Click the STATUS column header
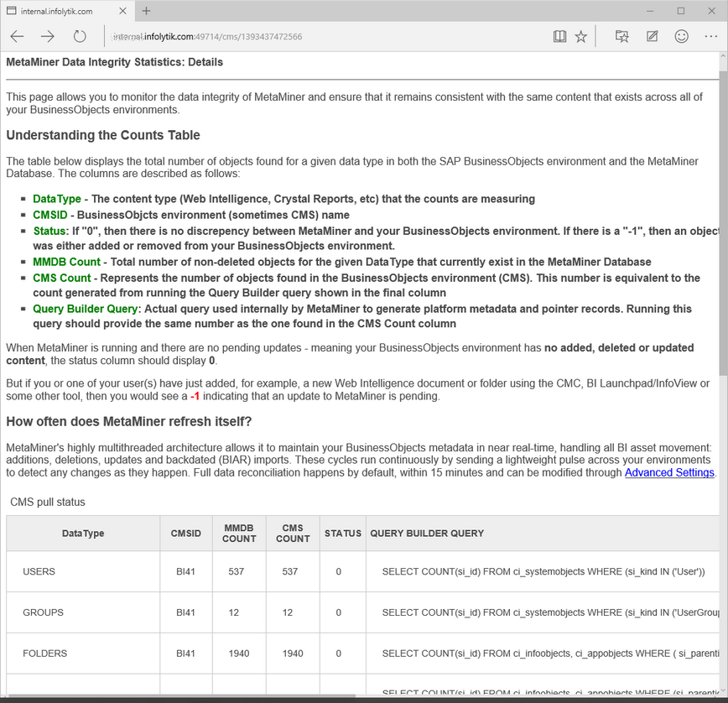The image size is (728, 703). pos(343,534)
